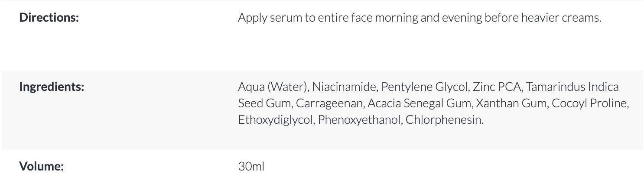Click "Chlorphenesin" at the end of ingredients
Image resolution: width=644 pixels, height=193 pixels.
[x=444, y=120]
